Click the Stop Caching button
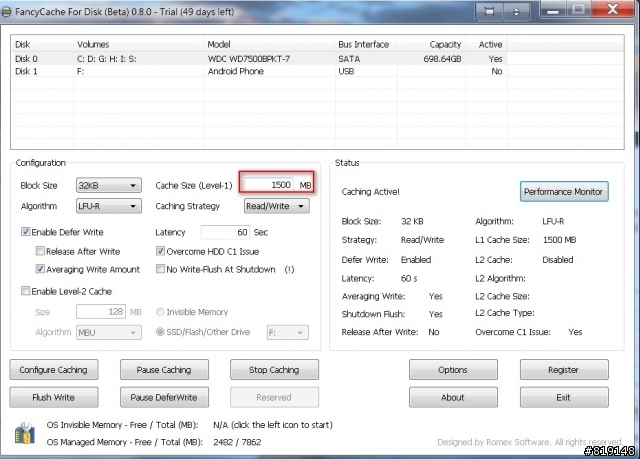Viewport: 640px width, 459px height. [274, 370]
